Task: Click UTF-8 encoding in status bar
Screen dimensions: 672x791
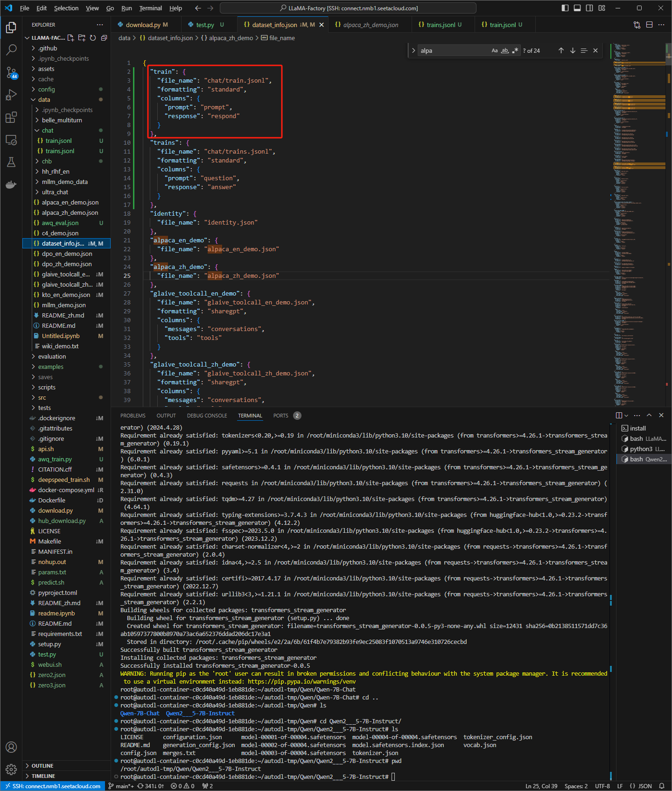Action: click(602, 786)
